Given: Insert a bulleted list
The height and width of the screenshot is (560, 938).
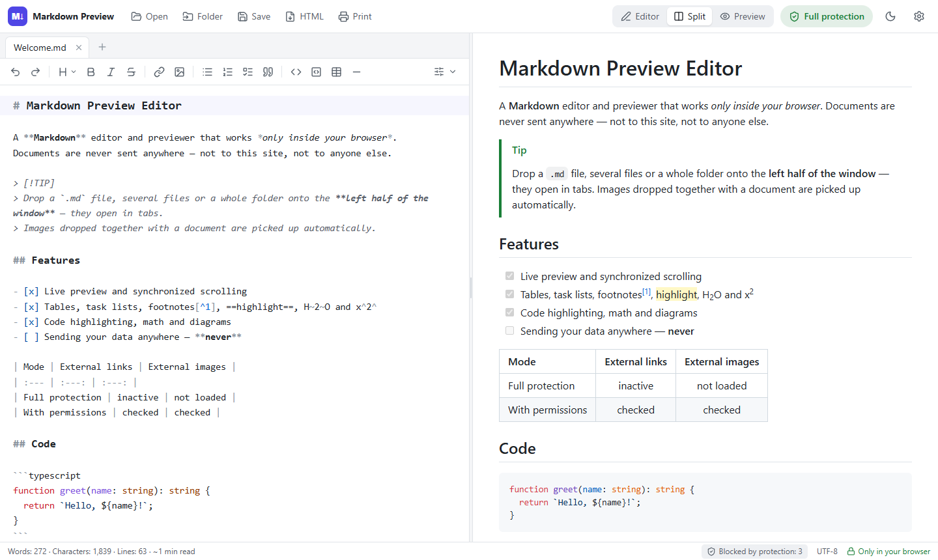Looking at the screenshot, I should pos(207,72).
